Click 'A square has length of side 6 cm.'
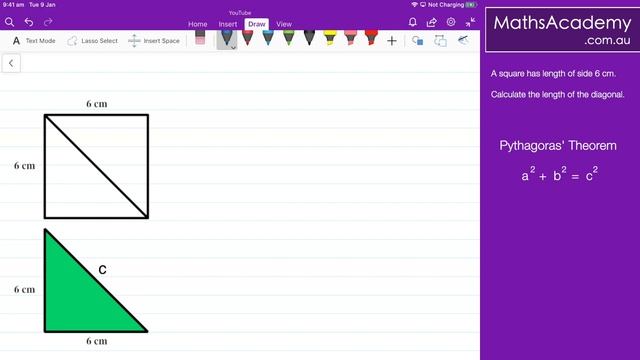Image resolution: width=640 pixels, height=360 pixels. point(553,73)
